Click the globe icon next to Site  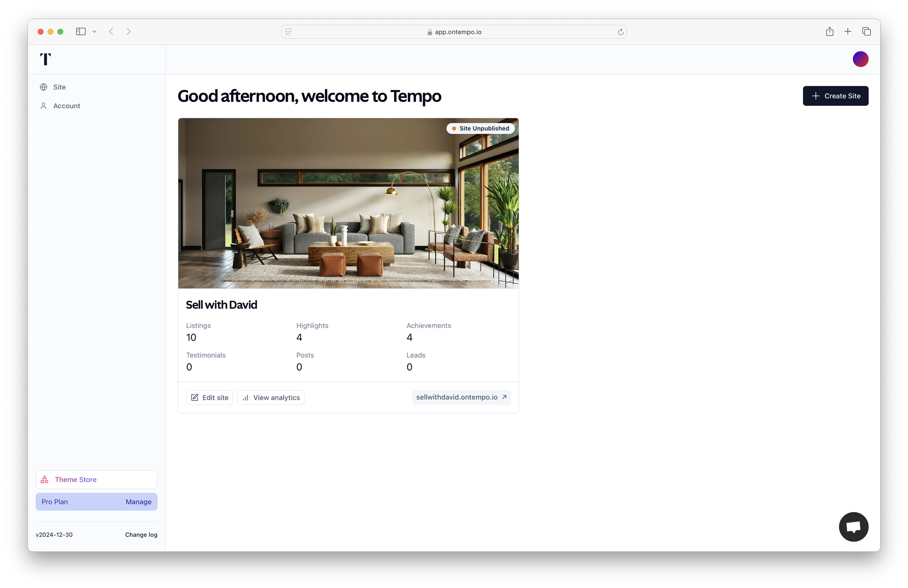coord(44,87)
